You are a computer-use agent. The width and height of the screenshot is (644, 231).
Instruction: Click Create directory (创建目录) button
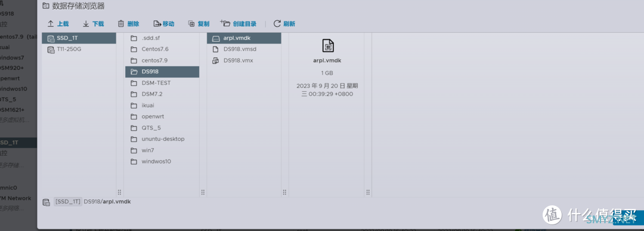238,24
